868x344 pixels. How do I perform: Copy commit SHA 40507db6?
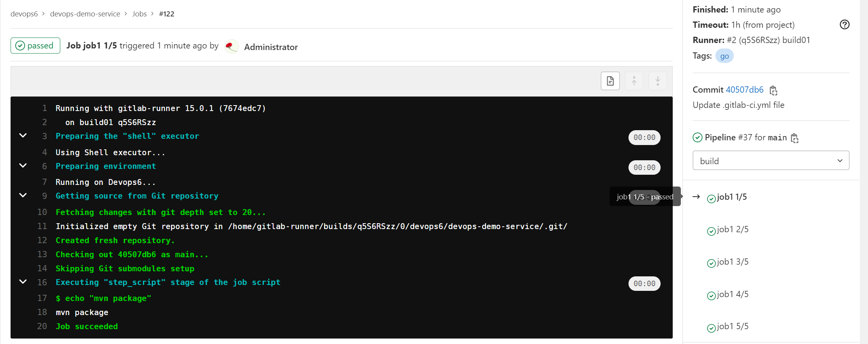(773, 90)
